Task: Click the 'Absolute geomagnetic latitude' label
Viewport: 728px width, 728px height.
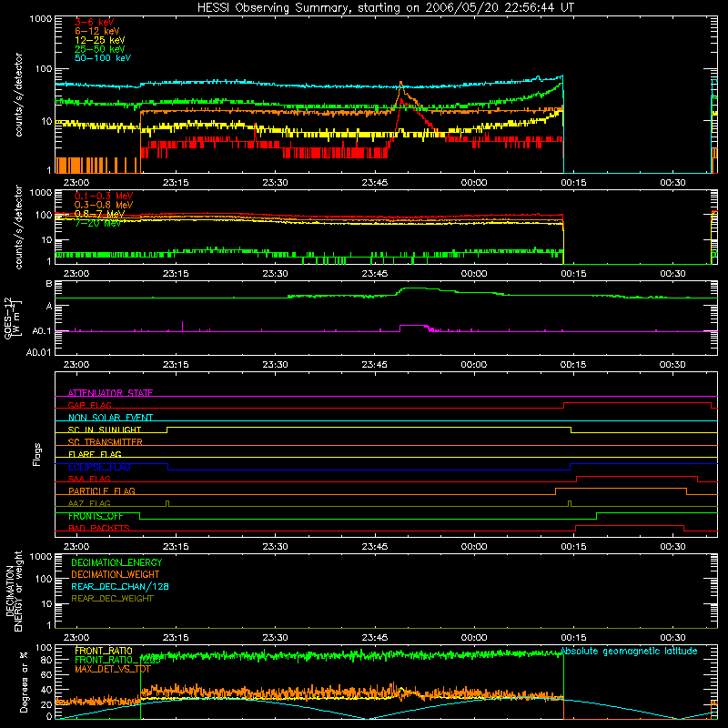Action: tap(629, 651)
